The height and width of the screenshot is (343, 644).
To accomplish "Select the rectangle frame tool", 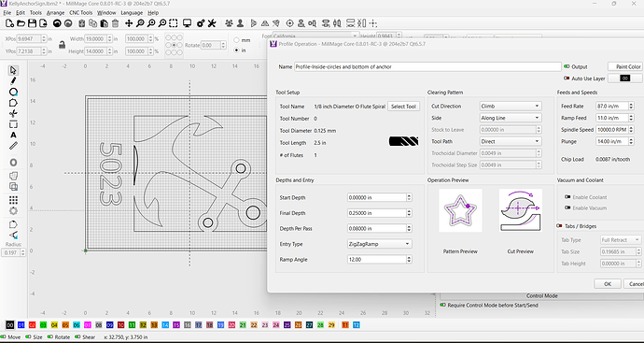I will coord(14,124).
